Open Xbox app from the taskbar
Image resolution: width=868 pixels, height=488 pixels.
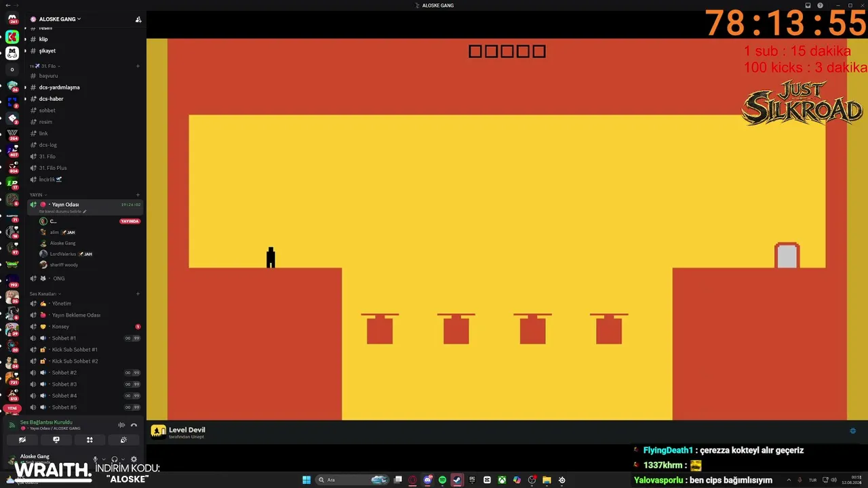click(502, 480)
